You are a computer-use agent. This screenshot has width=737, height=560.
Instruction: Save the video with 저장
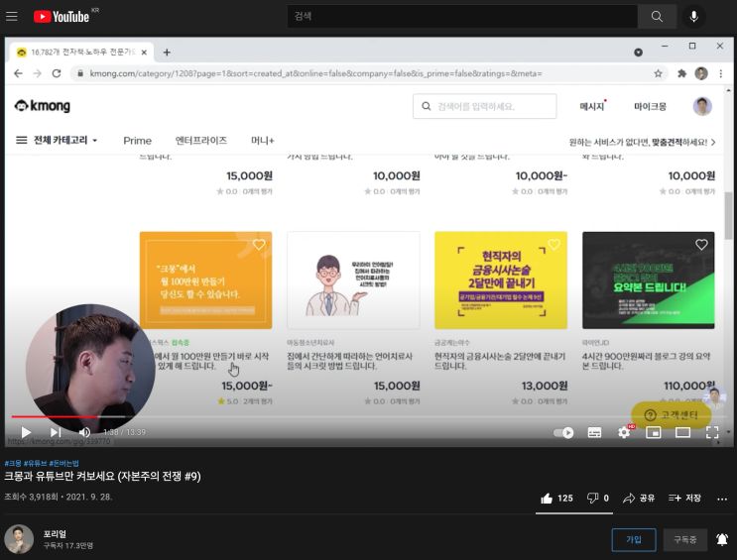(x=684, y=498)
